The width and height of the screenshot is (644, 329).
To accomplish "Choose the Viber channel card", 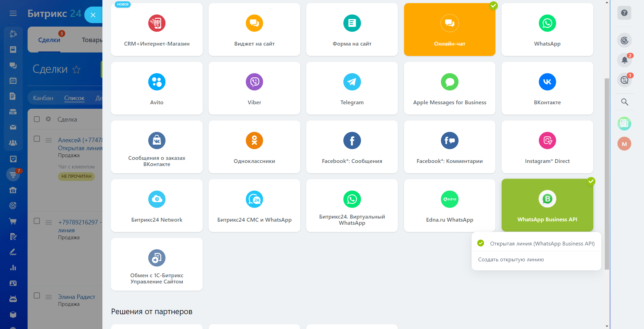I will coord(254,88).
